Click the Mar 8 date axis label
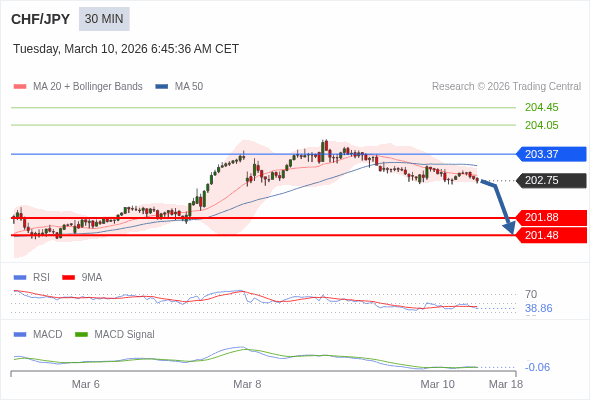The height and width of the screenshot is (400, 590). pos(247,384)
